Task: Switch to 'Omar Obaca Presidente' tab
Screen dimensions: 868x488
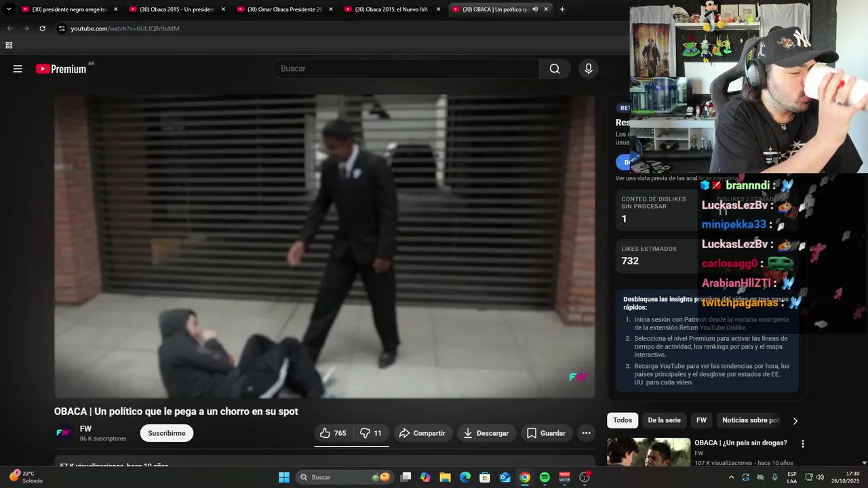Action: (285, 9)
